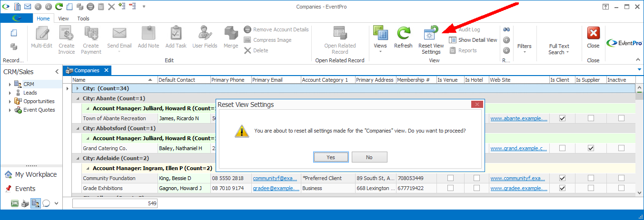The width and height of the screenshot is (644, 220).
Task: Toggle Is Venue checkbox for Community Foundation
Action: pos(450,178)
